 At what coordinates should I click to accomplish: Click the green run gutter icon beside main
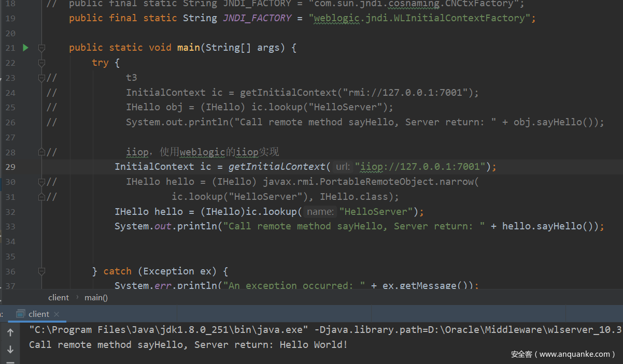pyautogui.click(x=25, y=48)
